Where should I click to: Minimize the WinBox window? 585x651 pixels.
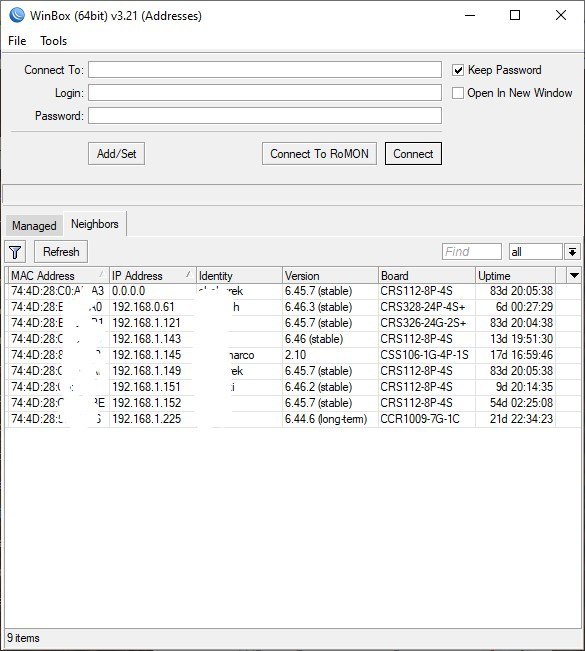(470, 15)
